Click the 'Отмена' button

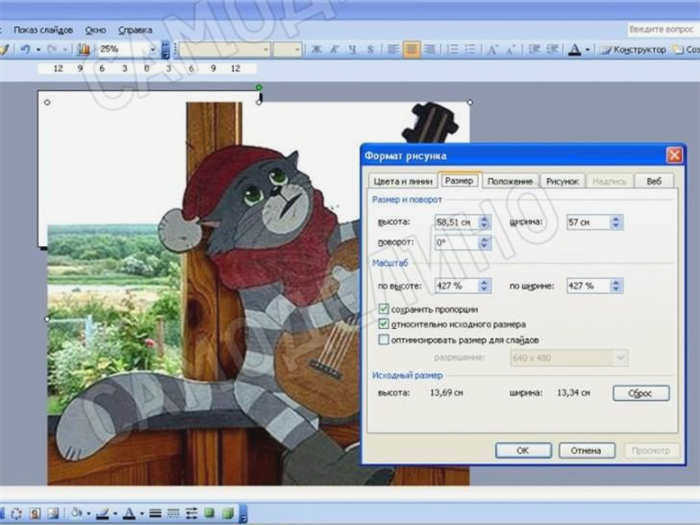pyautogui.click(x=587, y=450)
